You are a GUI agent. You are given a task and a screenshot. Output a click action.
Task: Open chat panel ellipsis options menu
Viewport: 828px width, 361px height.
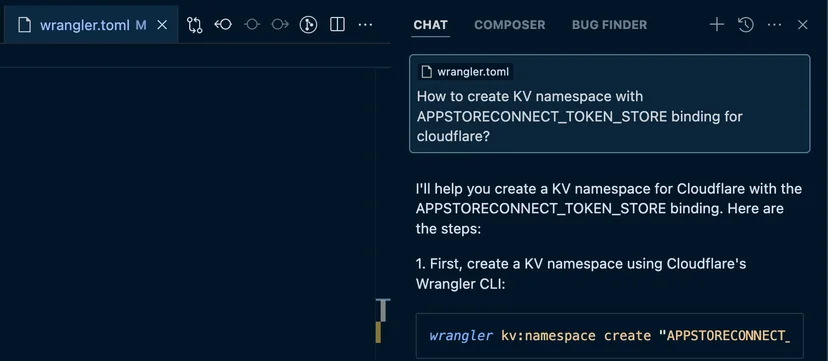(774, 24)
